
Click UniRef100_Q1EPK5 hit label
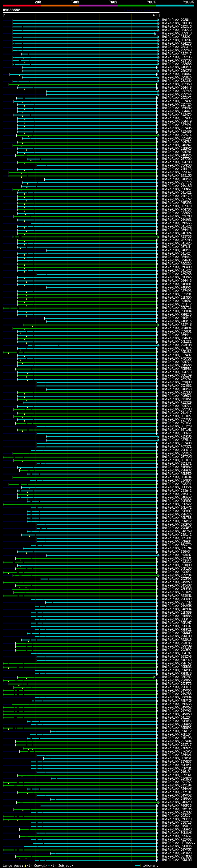click(x=176, y=149)
